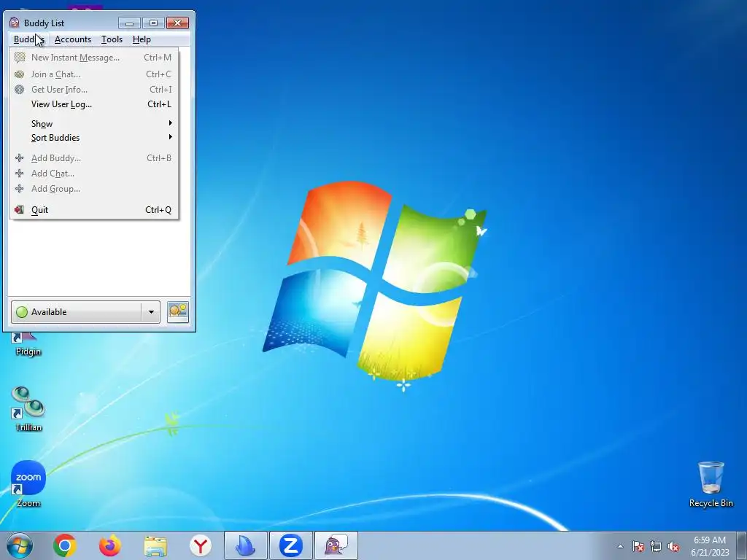This screenshot has height=560, width=747.
Task: Expand the Show submenu
Action: (x=94, y=124)
